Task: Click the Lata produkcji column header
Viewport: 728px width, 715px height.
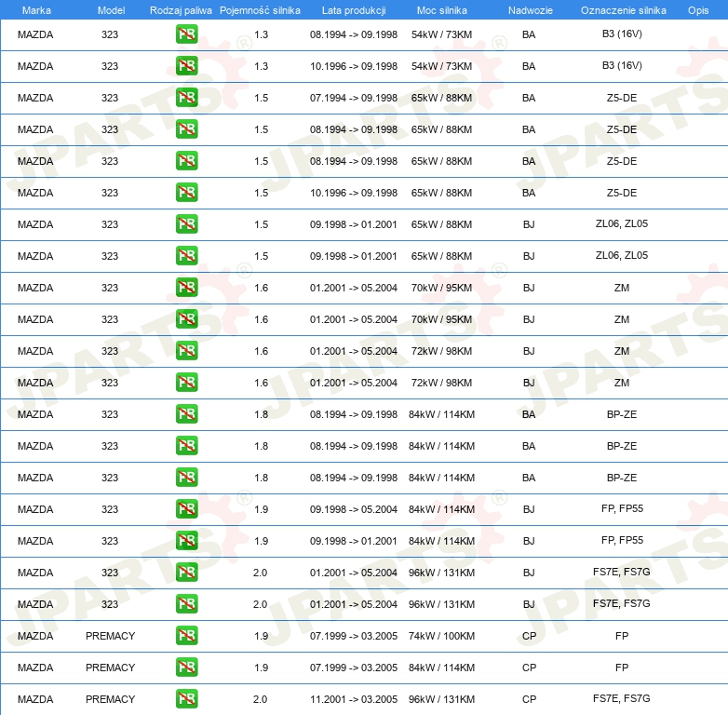Action: tap(354, 10)
